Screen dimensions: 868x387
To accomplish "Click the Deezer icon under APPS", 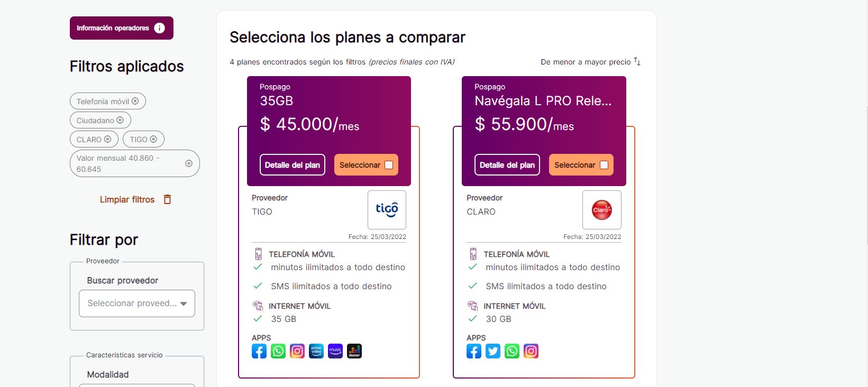I will pyautogui.click(x=354, y=351).
